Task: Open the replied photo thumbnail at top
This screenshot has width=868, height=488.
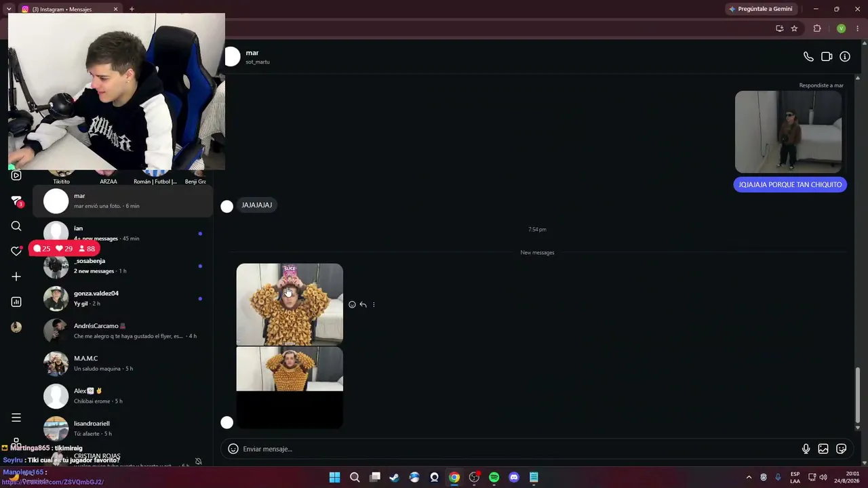Action: [x=788, y=132]
